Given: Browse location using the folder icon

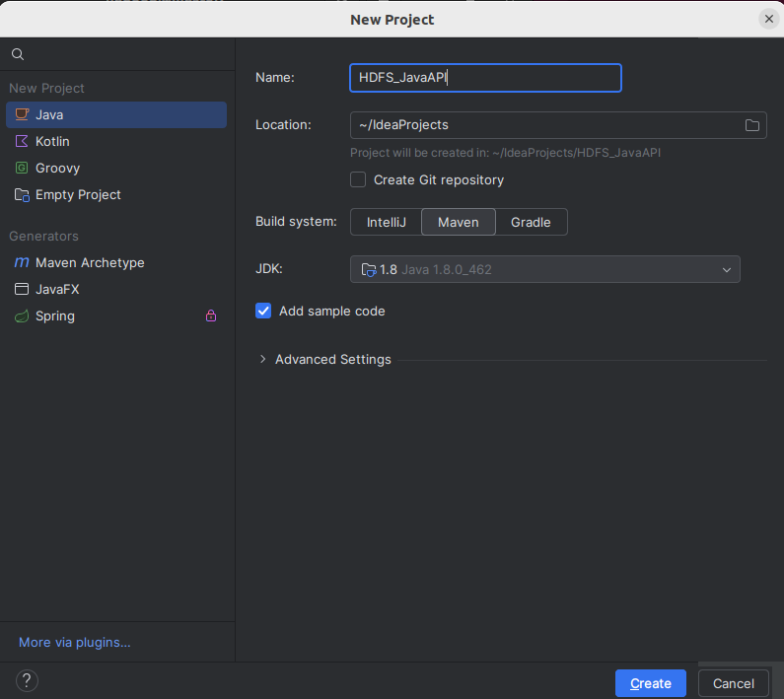Looking at the screenshot, I should click(751, 125).
